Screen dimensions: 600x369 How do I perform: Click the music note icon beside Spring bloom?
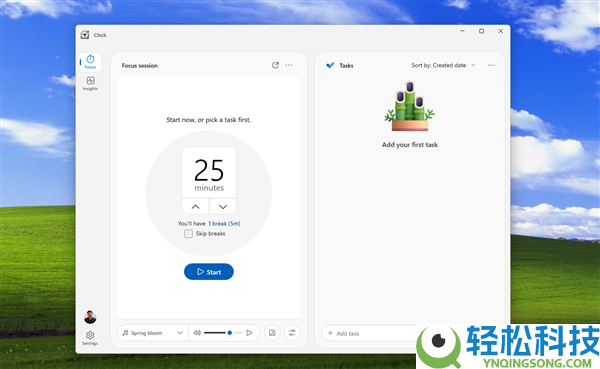pyautogui.click(x=125, y=333)
